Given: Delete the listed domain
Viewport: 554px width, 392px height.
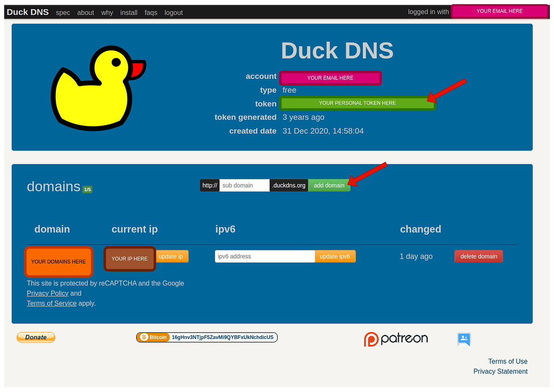Looking at the screenshot, I should coord(478,256).
